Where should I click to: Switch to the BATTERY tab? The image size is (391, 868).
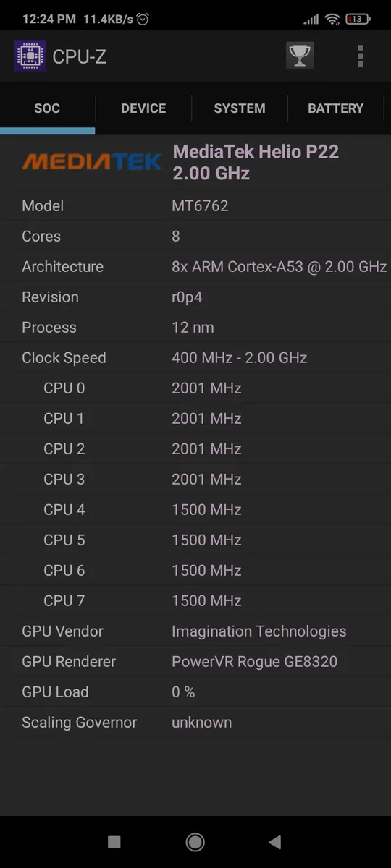336,109
